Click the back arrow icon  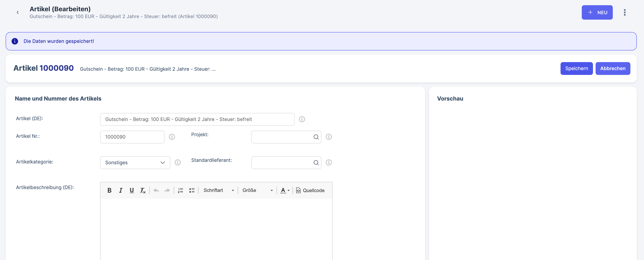(x=17, y=12)
